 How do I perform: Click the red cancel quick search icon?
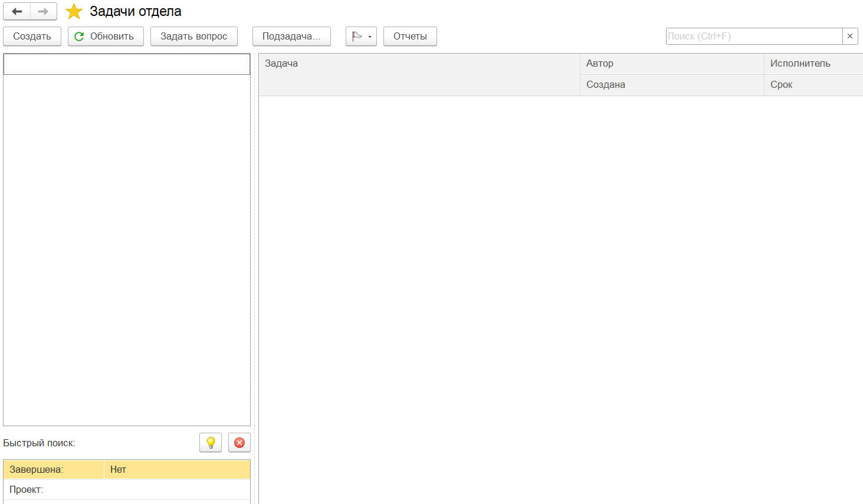point(239,443)
